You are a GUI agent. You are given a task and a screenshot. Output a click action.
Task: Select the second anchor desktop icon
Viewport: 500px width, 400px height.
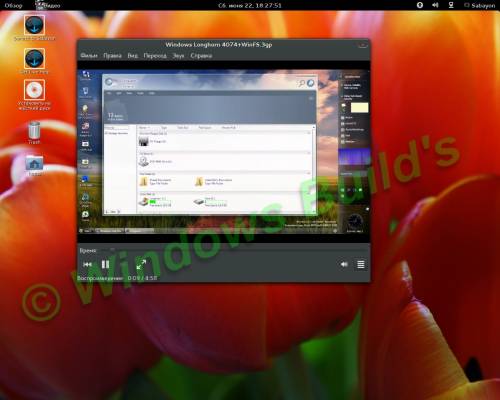34,59
